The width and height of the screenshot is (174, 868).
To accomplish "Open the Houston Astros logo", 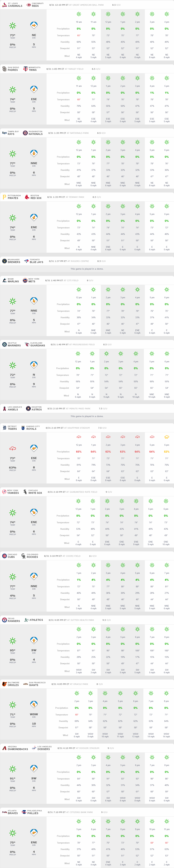I will pyautogui.click(x=28, y=408).
